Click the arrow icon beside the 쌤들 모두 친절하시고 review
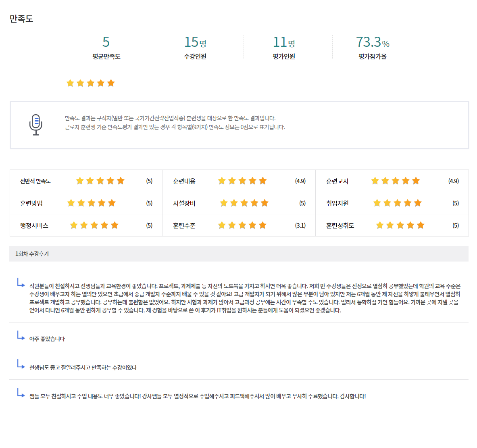The height and width of the screenshot is (448, 477). pyautogui.click(x=21, y=393)
